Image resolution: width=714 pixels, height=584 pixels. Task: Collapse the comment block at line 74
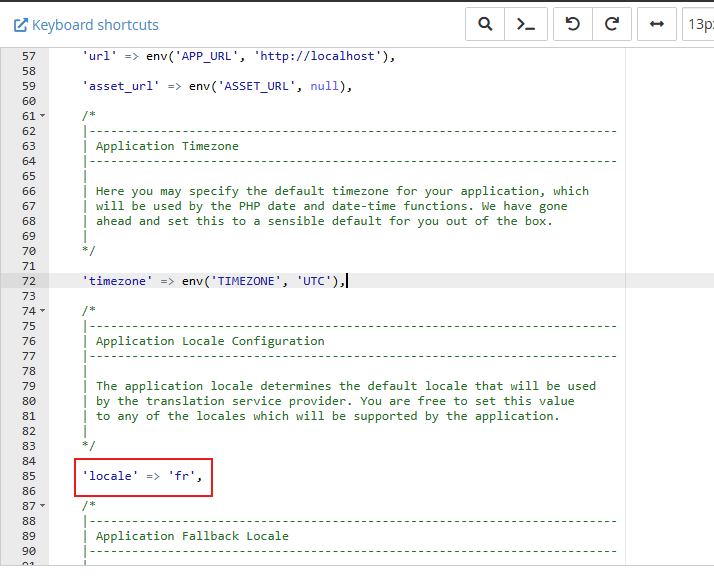[42, 311]
